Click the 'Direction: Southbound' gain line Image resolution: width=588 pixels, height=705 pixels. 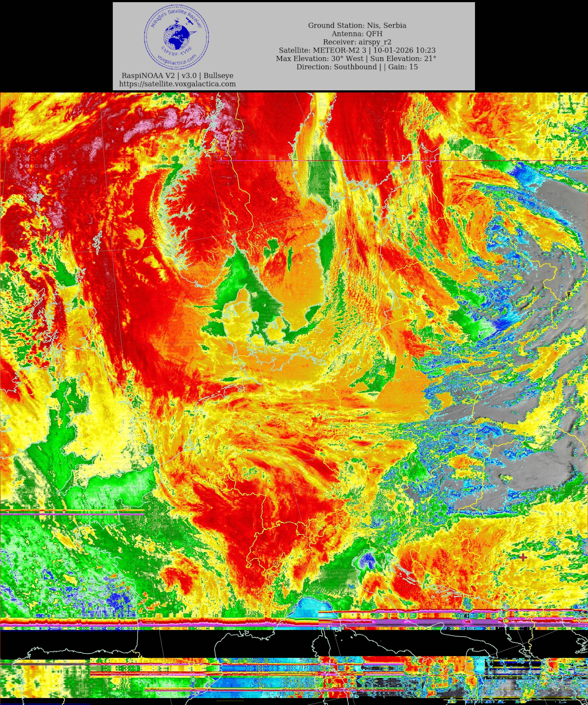point(357,67)
